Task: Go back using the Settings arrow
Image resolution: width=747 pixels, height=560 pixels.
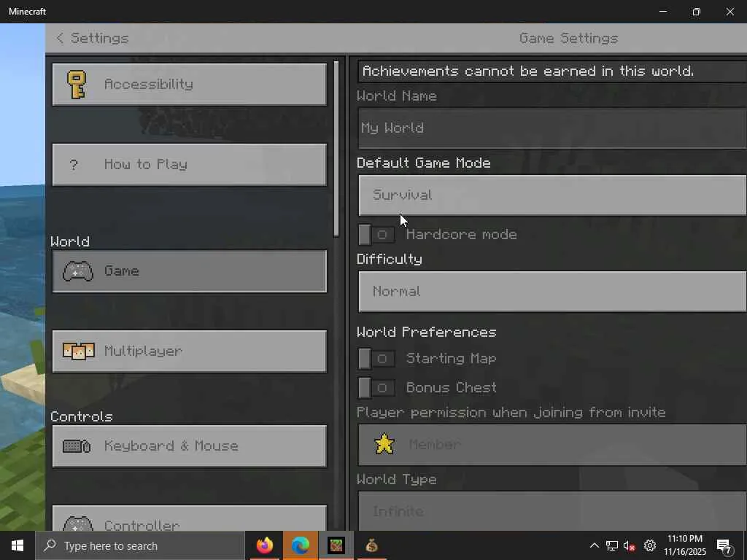Action: pos(60,38)
